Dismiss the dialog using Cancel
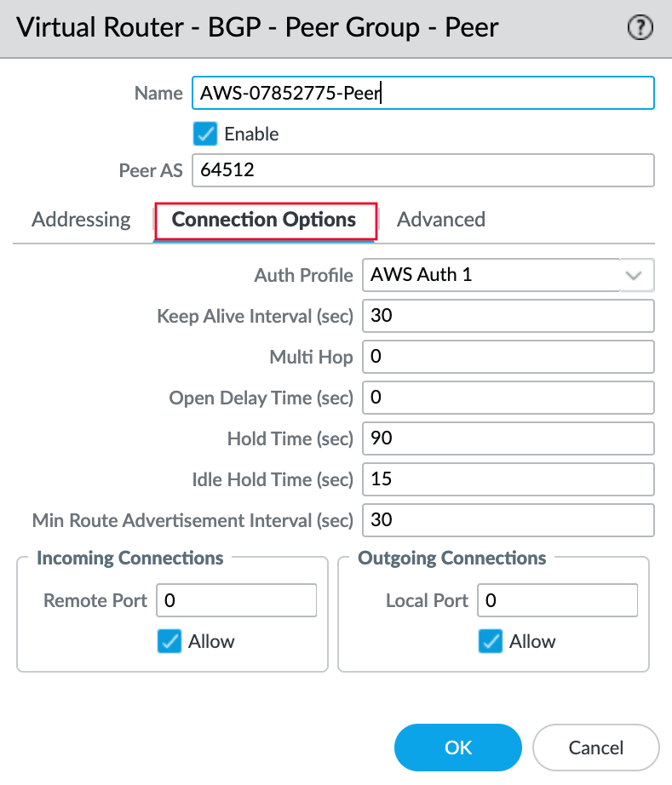Viewport: 672px width, 785px height. [x=595, y=748]
